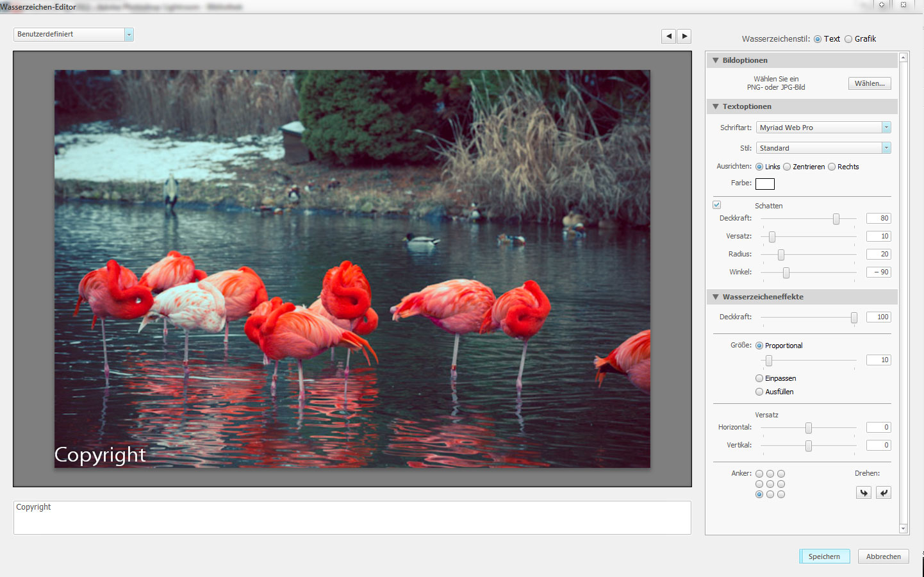Collapse the Textoptionen section
Image resolution: width=924 pixels, height=577 pixels.
click(x=716, y=106)
